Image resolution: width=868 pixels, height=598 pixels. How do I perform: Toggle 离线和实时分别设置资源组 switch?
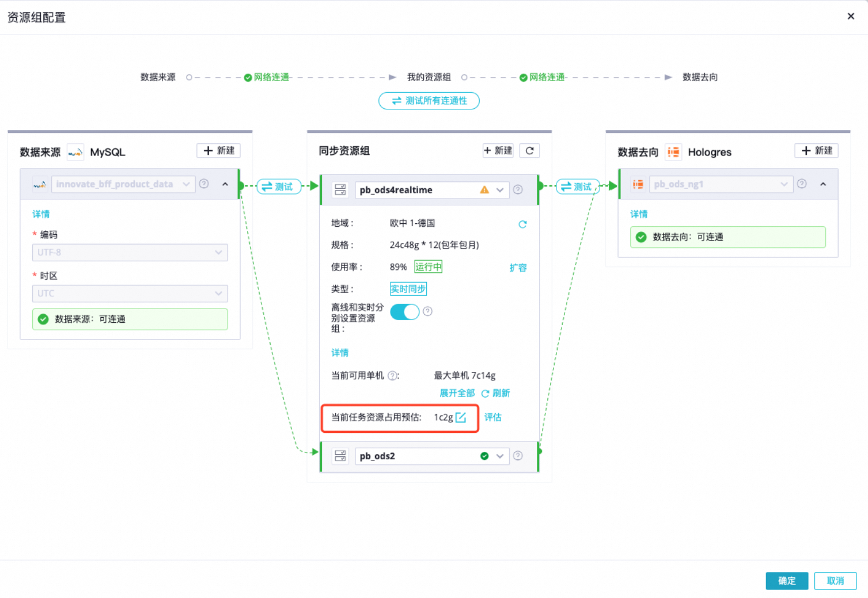coord(405,312)
